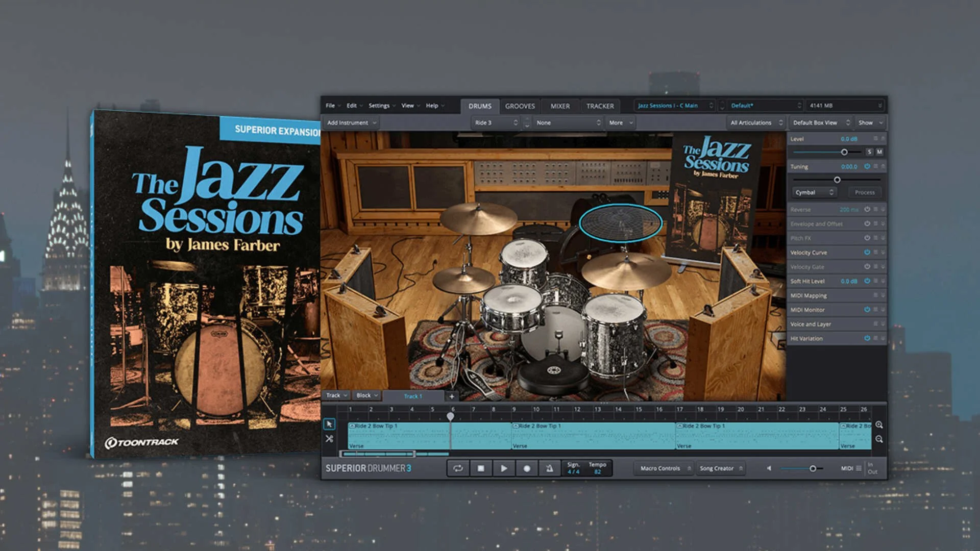Enable the Hit Variation bypass toggle
Image resolution: width=980 pixels, height=551 pixels.
click(866, 338)
